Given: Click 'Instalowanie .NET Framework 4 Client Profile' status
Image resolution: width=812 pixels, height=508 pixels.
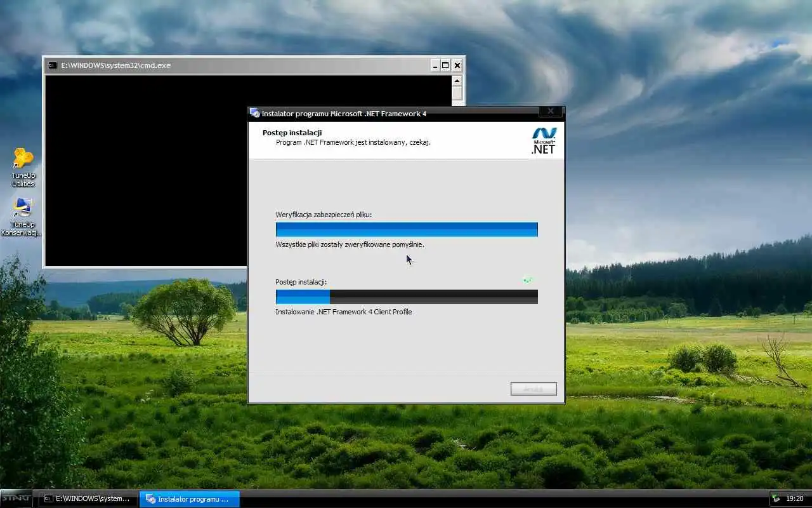Looking at the screenshot, I should [x=344, y=312].
